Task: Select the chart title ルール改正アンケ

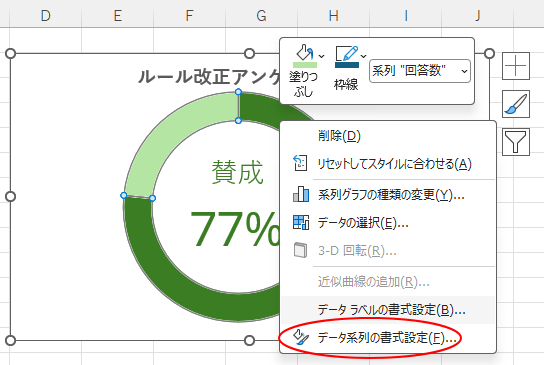Action: tap(209, 77)
